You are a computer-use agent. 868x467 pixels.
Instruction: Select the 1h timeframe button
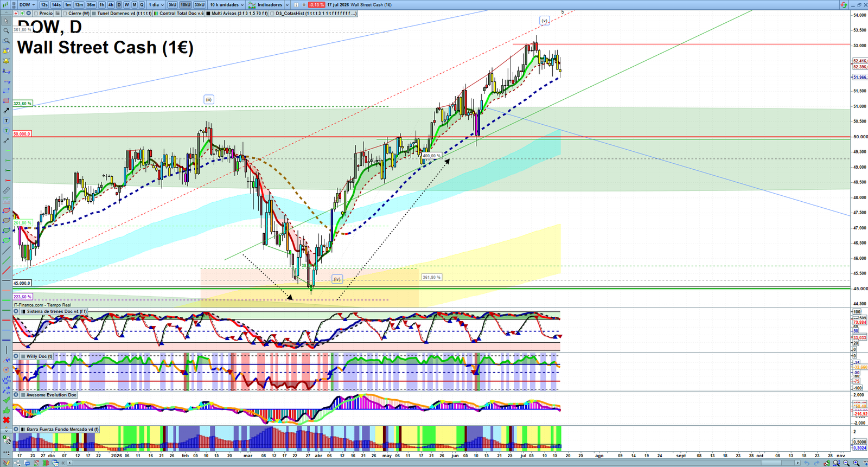coord(101,5)
